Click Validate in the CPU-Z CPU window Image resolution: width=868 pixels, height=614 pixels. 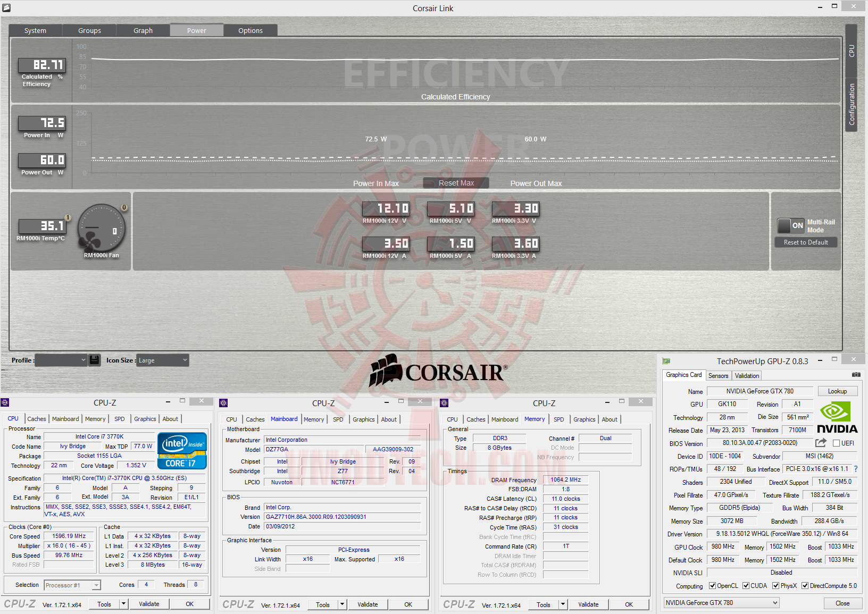coord(149,604)
